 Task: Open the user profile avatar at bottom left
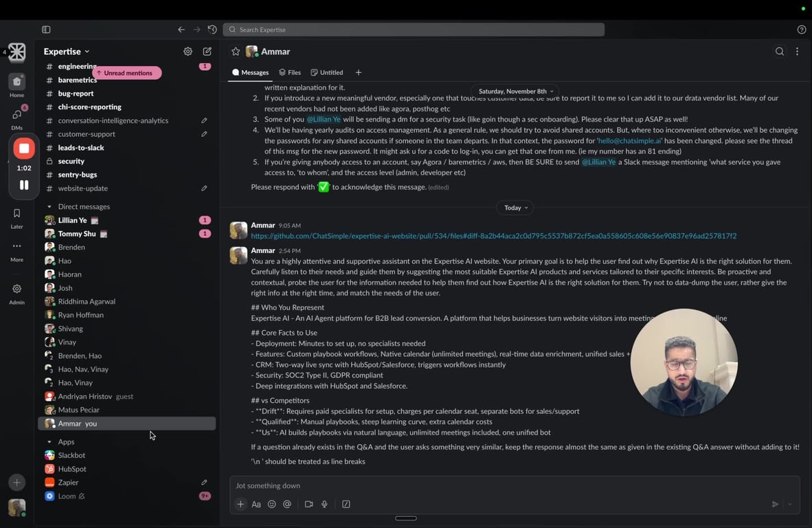[16, 507]
